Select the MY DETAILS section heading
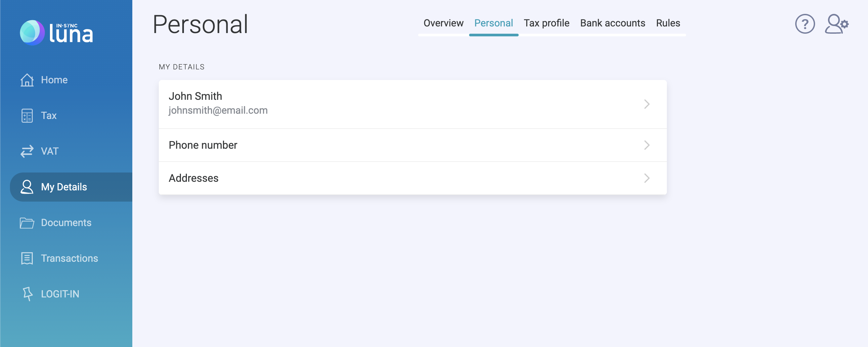The image size is (868, 347). 182,67
